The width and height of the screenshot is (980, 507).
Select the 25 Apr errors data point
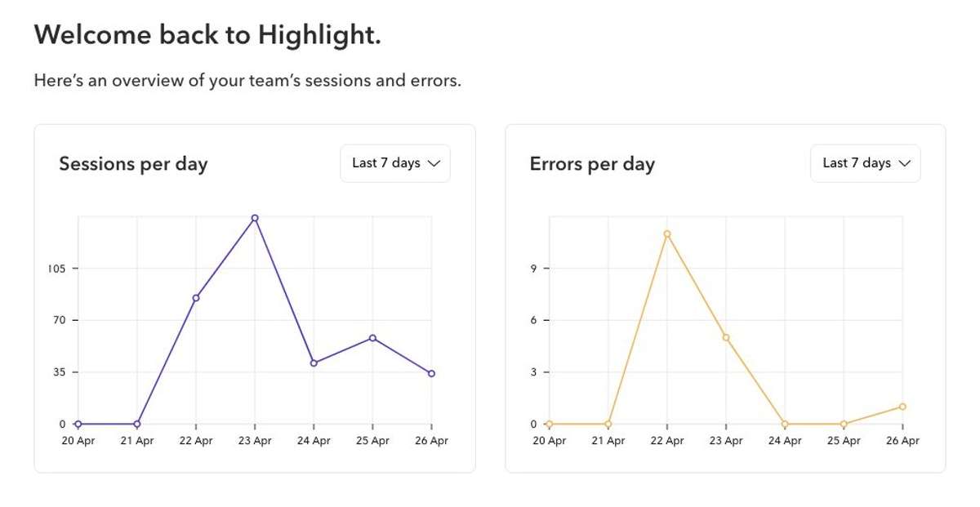pyautogui.click(x=844, y=424)
